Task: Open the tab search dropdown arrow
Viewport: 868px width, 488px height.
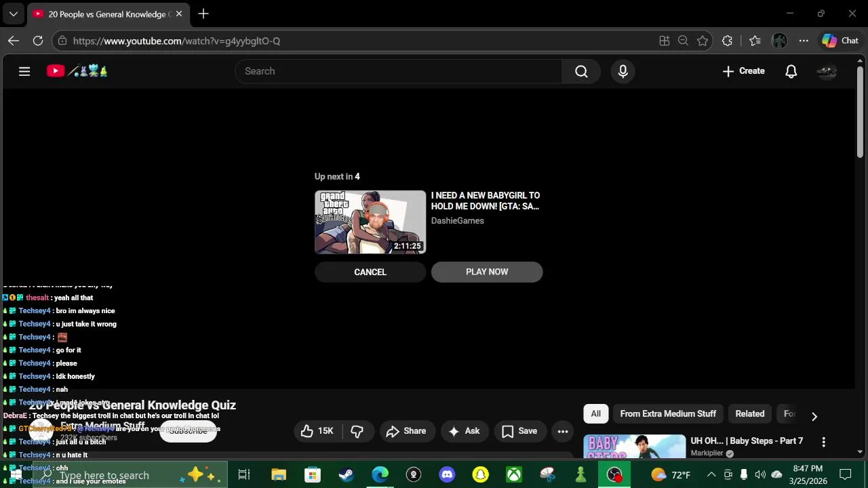Action: pyautogui.click(x=13, y=14)
